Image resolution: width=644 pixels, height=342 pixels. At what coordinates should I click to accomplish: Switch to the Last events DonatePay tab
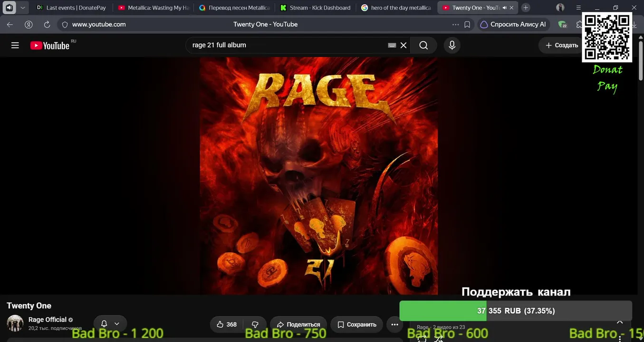point(71,8)
